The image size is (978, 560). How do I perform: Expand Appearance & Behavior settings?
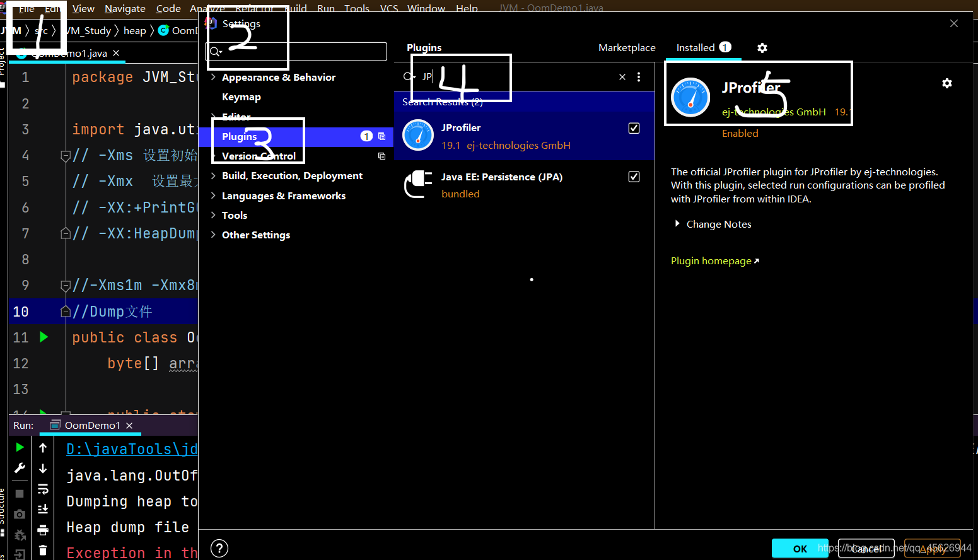(213, 77)
